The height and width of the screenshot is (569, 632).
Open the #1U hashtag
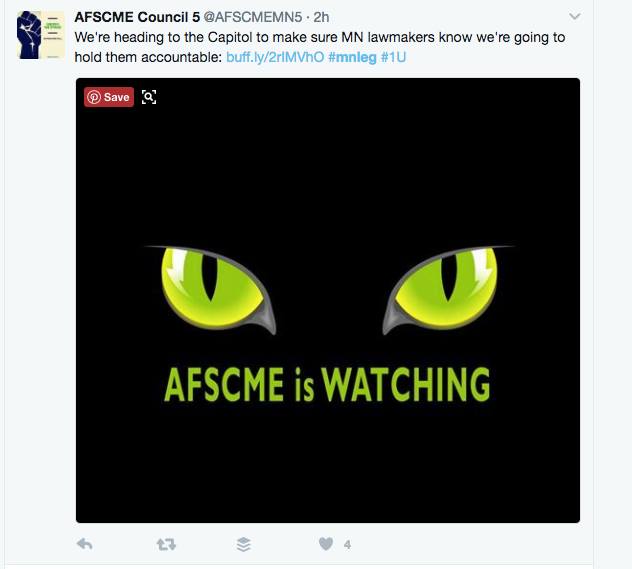tap(393, 57)
